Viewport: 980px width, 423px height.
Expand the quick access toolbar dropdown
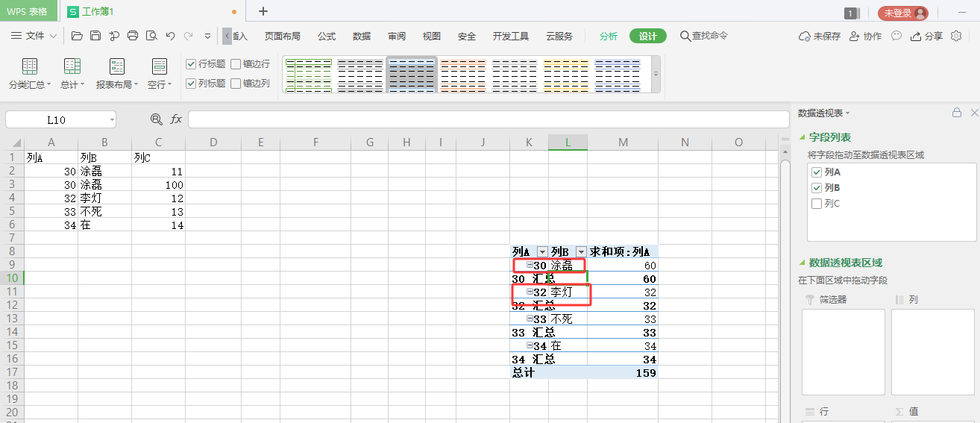pyautogui.click(x=207, y=36)
